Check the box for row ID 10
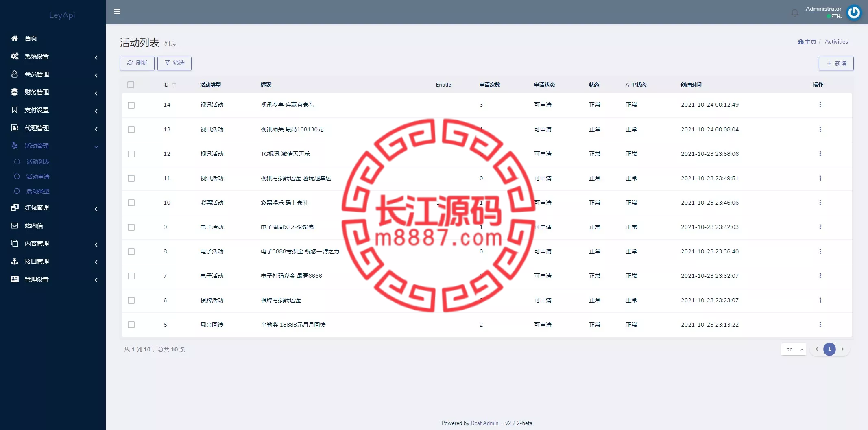This screenshot has width=868, height=430. tap(131, 203)
